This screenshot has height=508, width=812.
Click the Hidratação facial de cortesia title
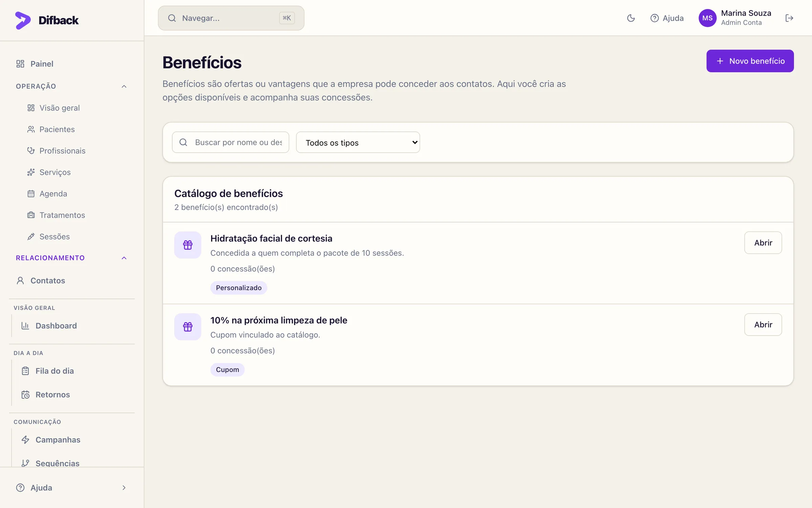[x=271, y=238]
